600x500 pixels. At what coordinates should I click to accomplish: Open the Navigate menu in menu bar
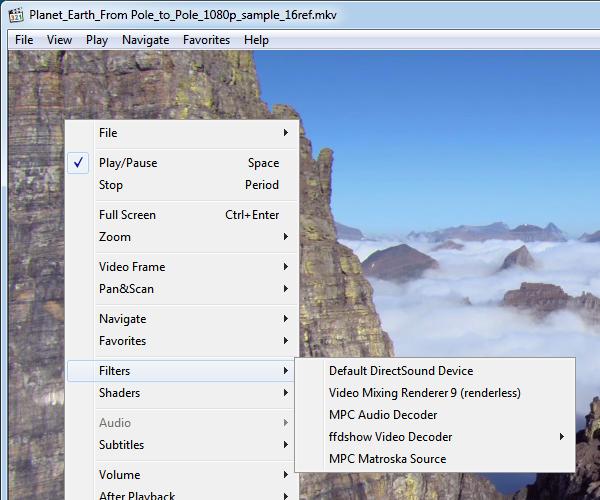click(x=145, y=40)
